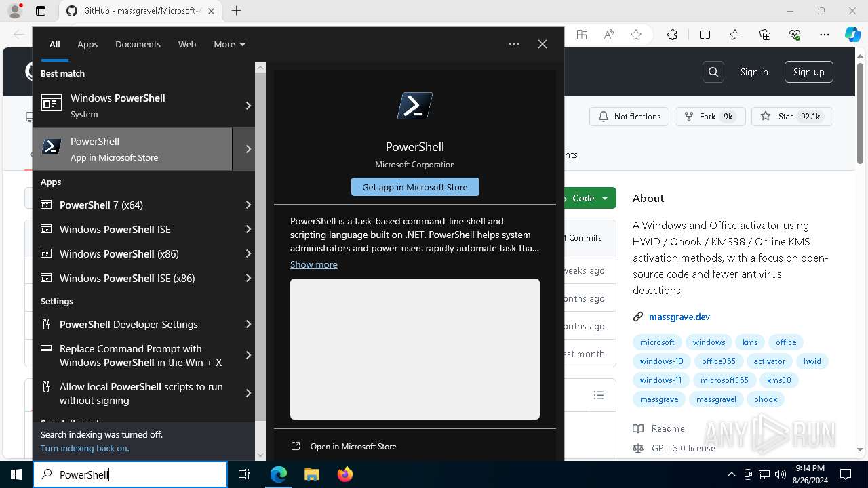Click Show more description link
Screen dimensions: 868x488
(x=314, y=264)
